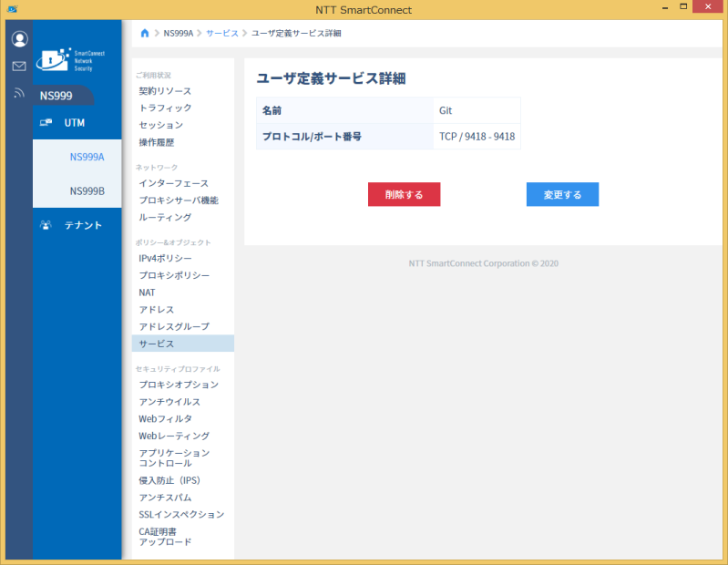This screenshot has height=565, width=728.
Task: Open Webフィルタ profile
Action: coord(165,419)
